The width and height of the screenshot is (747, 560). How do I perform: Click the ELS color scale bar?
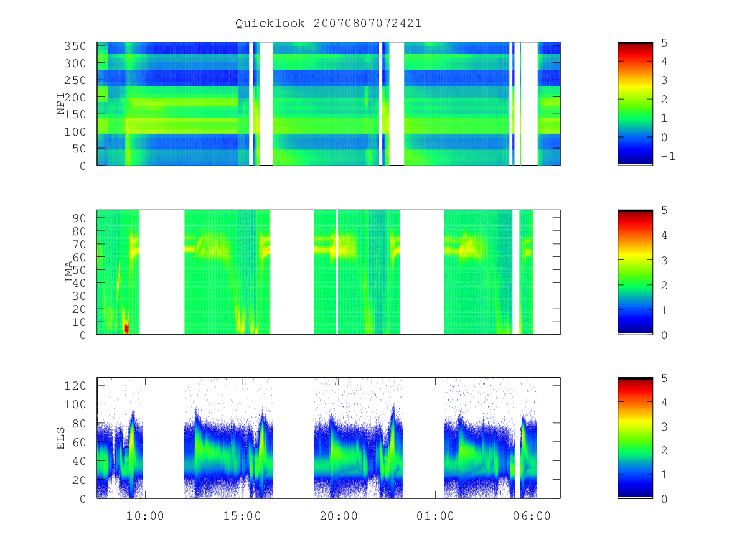(x=635, y=438)
